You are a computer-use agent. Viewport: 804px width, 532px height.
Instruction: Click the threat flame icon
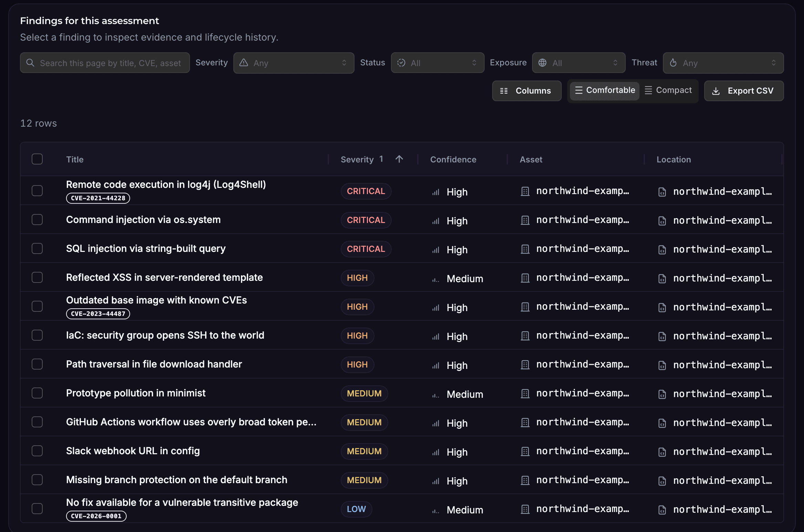tap(673, 63)
